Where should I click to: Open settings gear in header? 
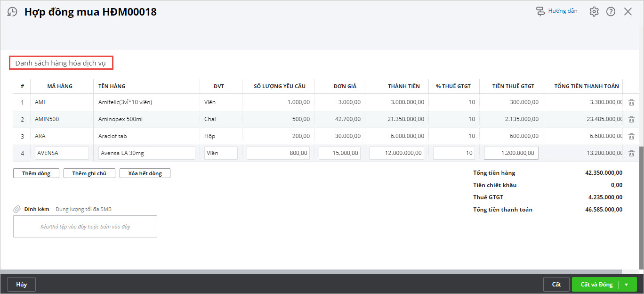point(594,12)
